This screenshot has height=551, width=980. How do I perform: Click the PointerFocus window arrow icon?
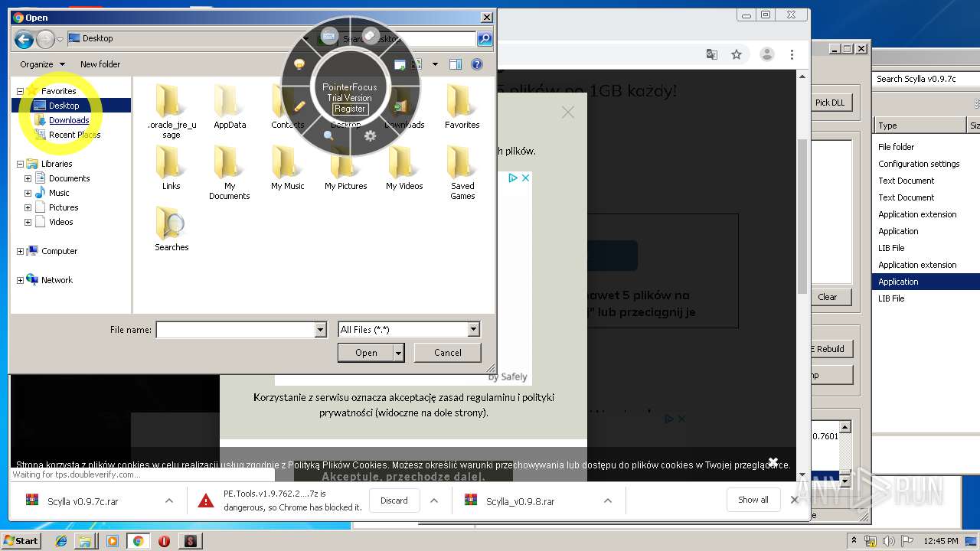pos(400,65)
